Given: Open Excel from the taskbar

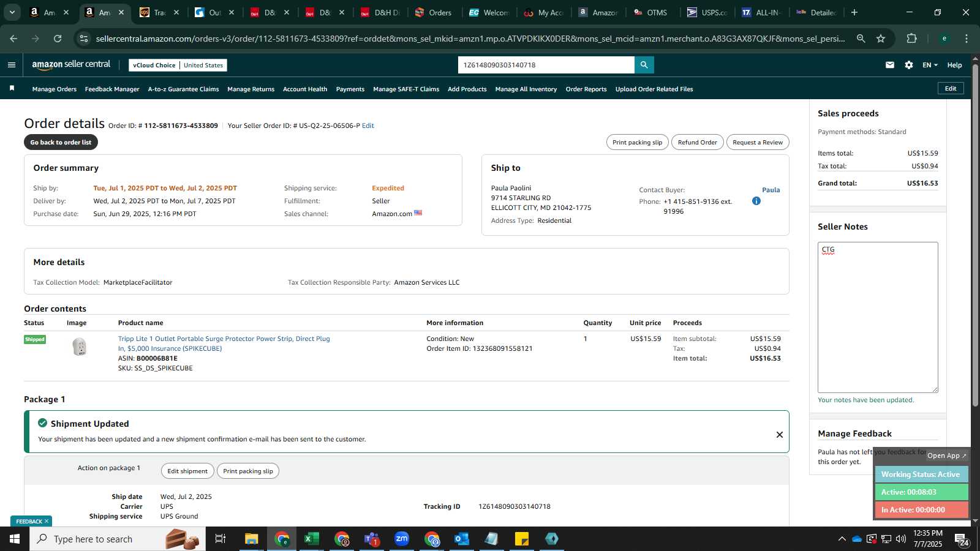Looking at the screenshot, I should pyautogui.click(x=311, y=539).
